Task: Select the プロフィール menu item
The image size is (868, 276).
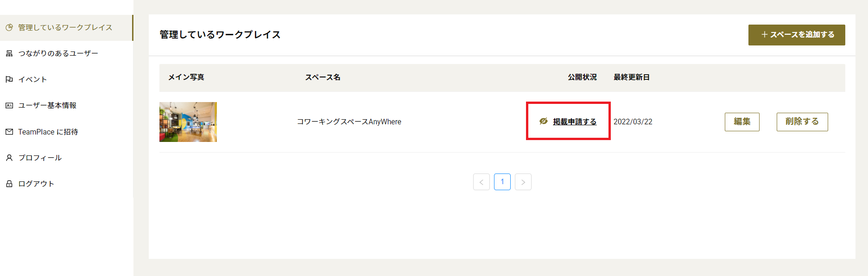Action: click(x=40, y=158)
